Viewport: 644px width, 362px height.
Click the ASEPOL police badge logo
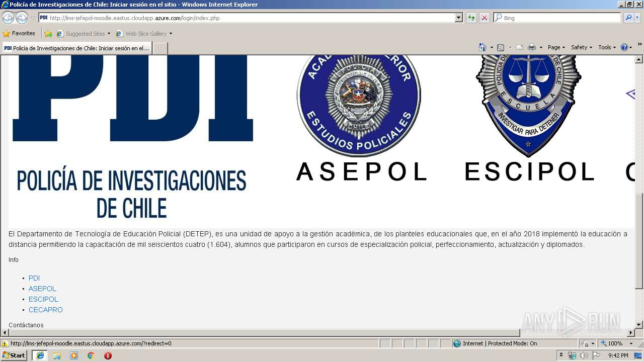359,106
